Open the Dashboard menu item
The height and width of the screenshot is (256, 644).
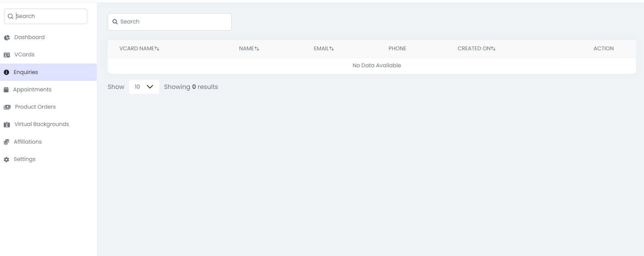click(x=29, y=37)
